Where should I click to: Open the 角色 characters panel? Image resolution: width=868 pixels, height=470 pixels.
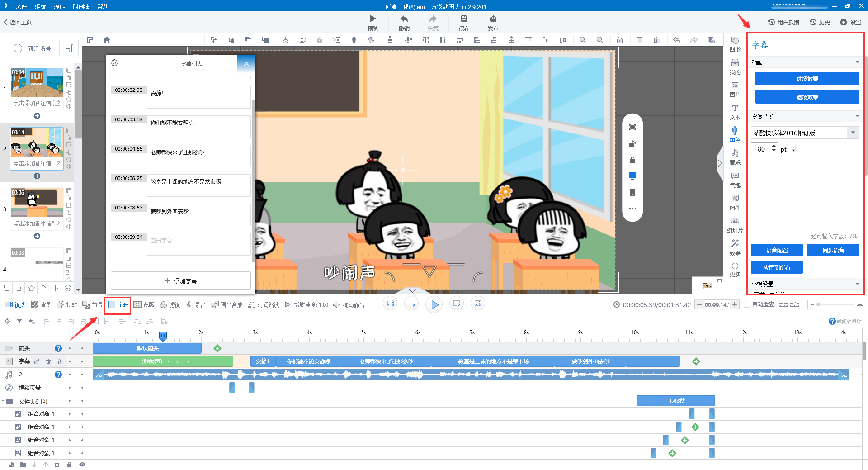tap(735, 135)
